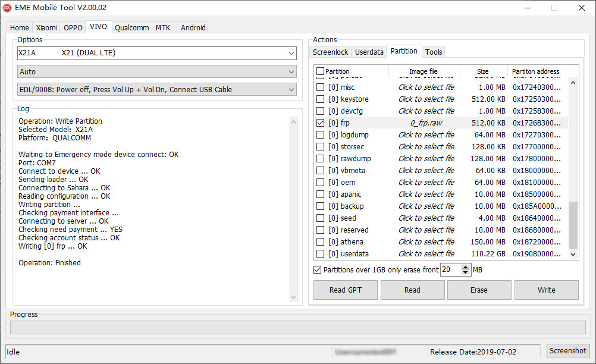The height and width of the screenshot is (364, 596).
Task: Click the 'Operation: Finished' log line
Action: point(49,263)
